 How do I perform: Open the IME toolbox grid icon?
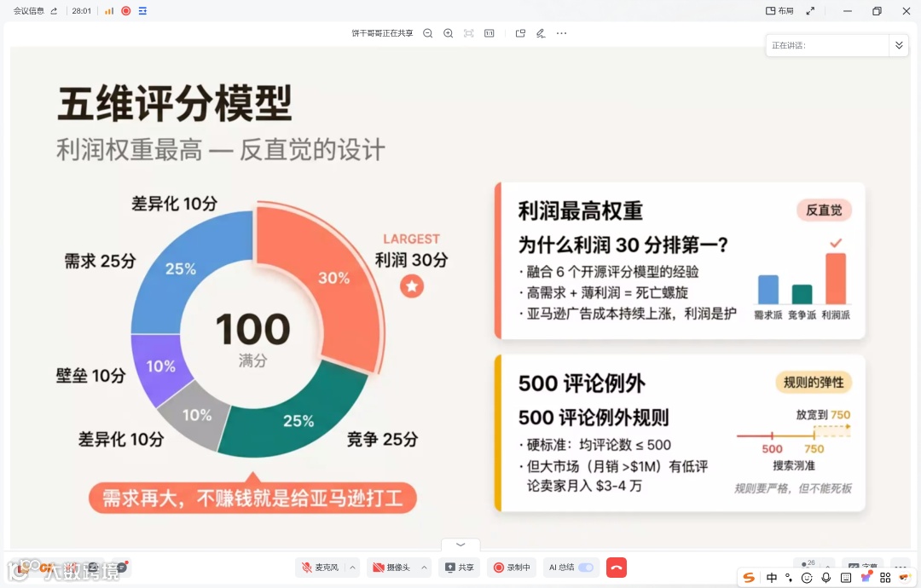pyautogui.click(x=885, y=578)
